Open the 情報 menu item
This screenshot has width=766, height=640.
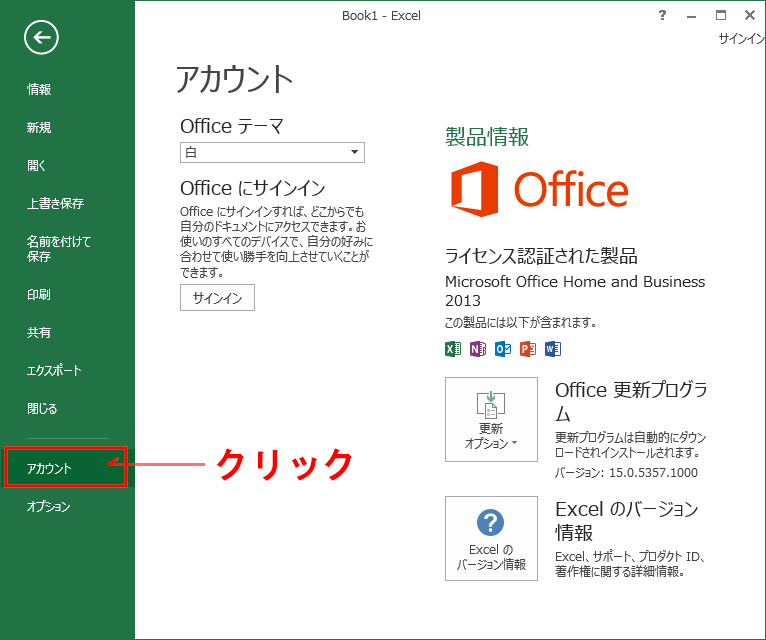39,90
